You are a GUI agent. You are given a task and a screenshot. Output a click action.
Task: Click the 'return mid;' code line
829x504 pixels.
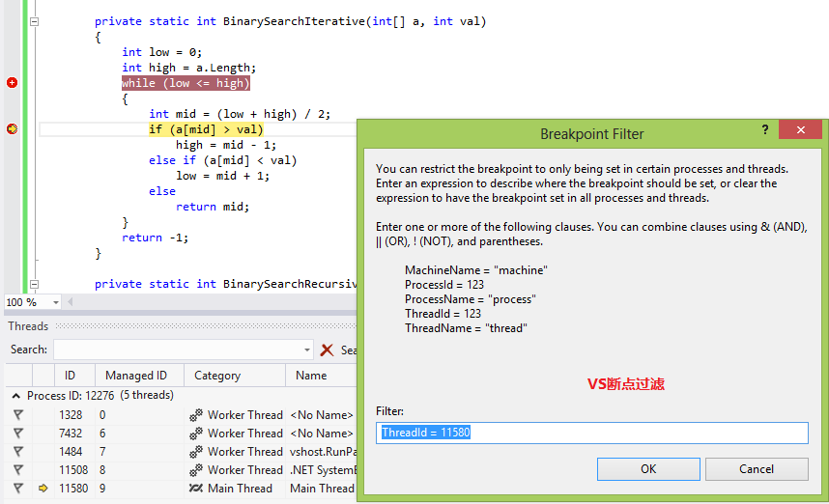212,207
